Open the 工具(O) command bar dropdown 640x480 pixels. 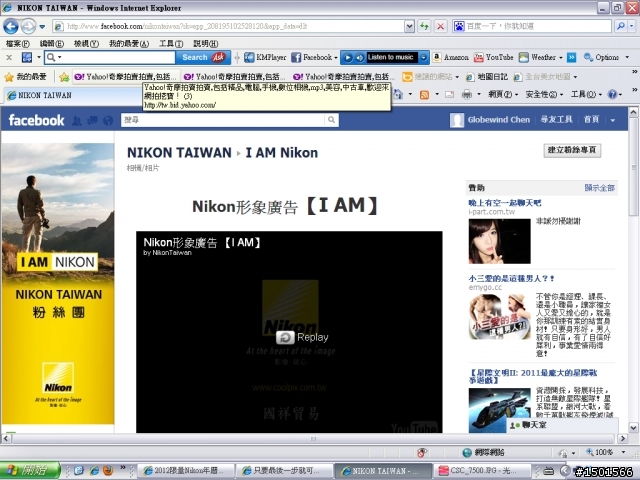(586, 95)
